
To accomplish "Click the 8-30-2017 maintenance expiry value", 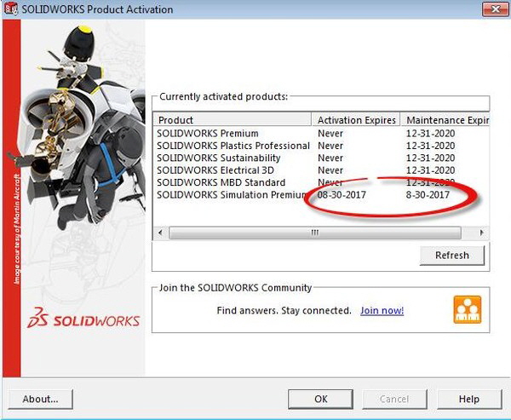I will coord(428,195).
